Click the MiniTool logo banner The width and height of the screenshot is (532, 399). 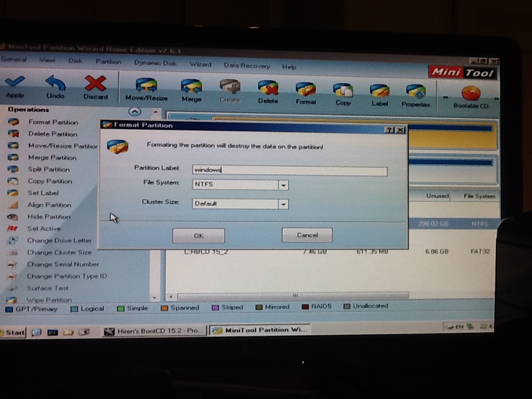[462, 72]
